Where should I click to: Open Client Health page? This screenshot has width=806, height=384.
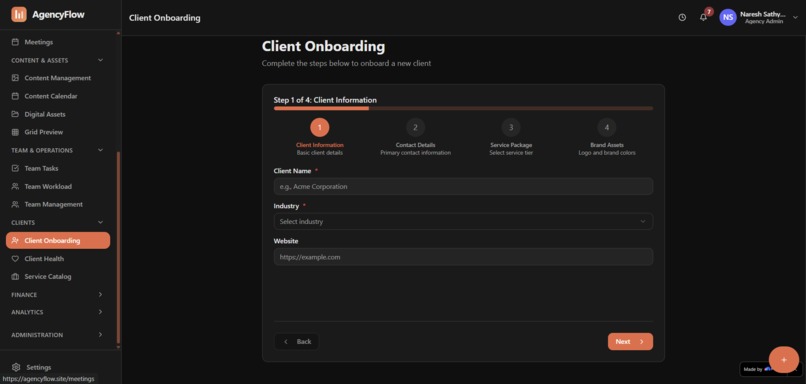pyautogui.click(x=58, y=259)
